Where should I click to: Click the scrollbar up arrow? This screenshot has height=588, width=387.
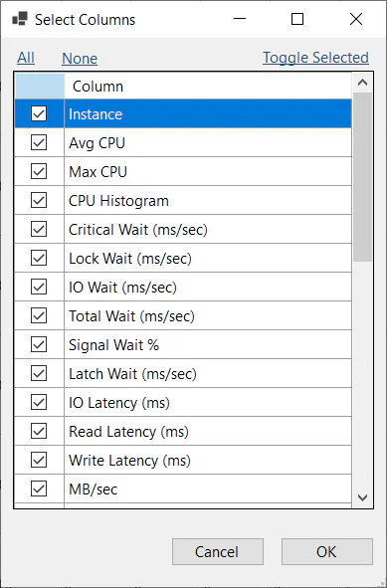pos(362,83)
